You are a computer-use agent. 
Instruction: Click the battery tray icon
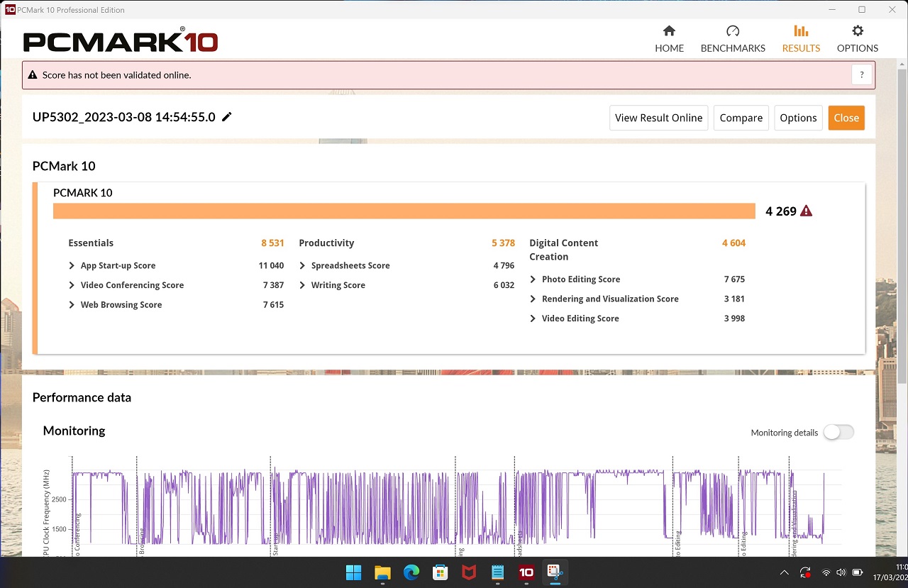point(857,572)
